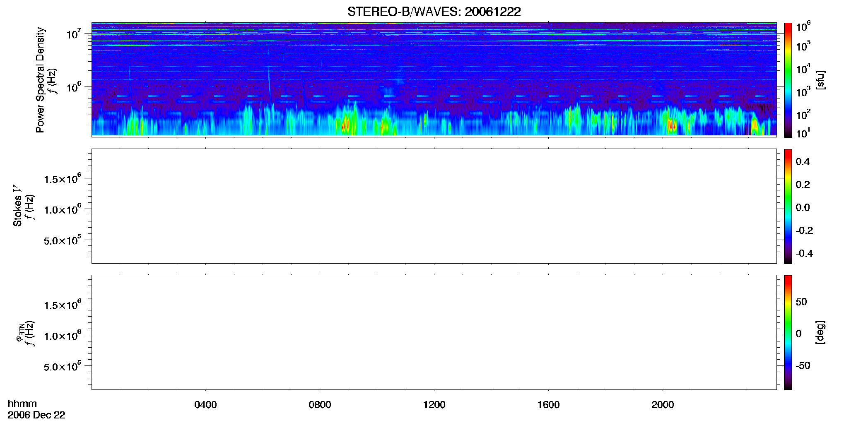The image size is (868, 447).
Task: Select the 2000 time tick label
Action: tap(663, 405)
